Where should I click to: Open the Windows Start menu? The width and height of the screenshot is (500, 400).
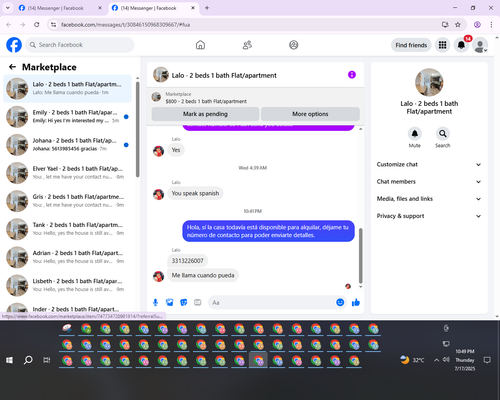click(x=9, y=360)
